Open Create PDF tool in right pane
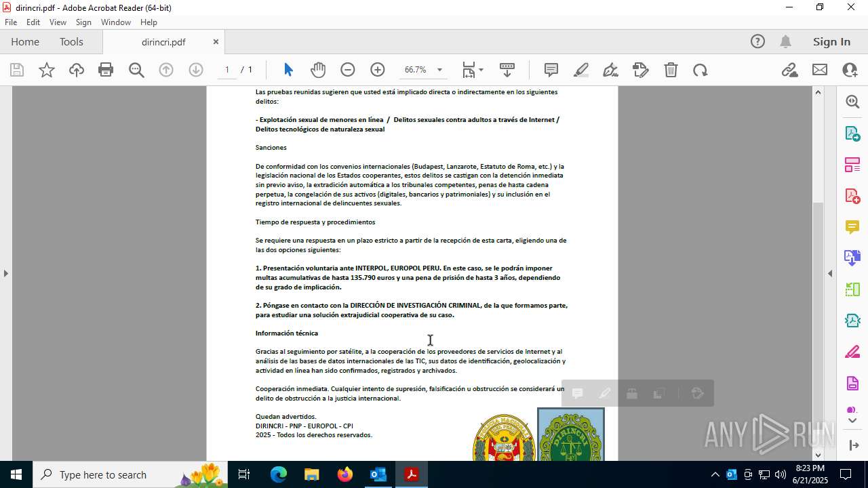Image resolution: width=868 pixels, height=488 pixels. [x=852, y=195]
